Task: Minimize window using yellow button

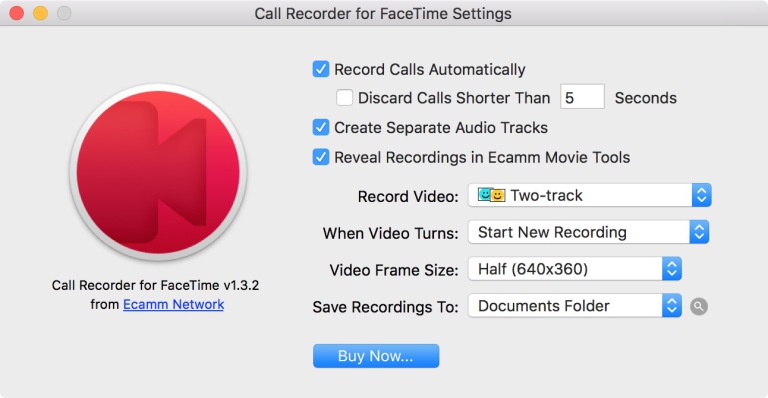Action: point(40,13)
